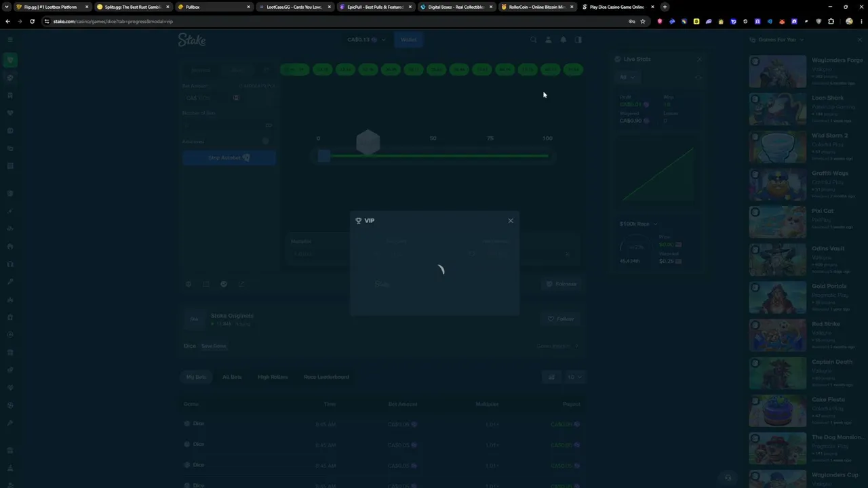
Task: Click the Stop Autobet button
Action: (x=229, y=158)
